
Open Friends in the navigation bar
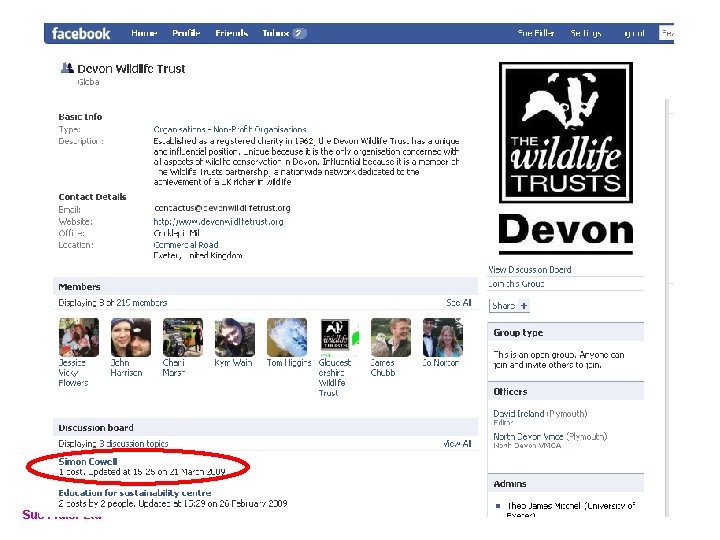tap(231, 33)
